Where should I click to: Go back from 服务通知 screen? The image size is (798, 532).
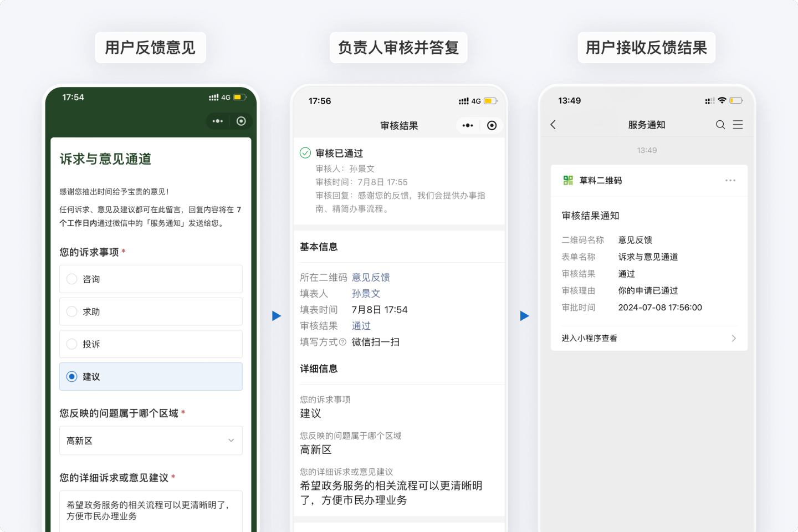553,125
